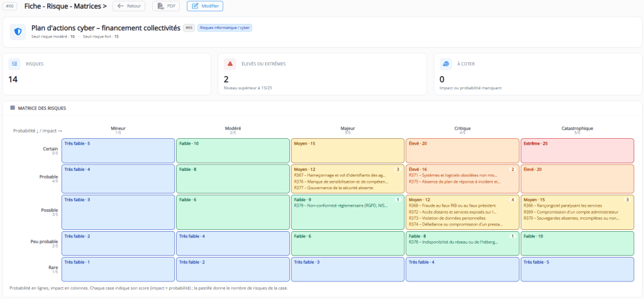Image resolution: width=644 pixels, height=299 pixels.
Task: Open risk R376 Manque de sensibilisation
Action: (x=341, y=182)
